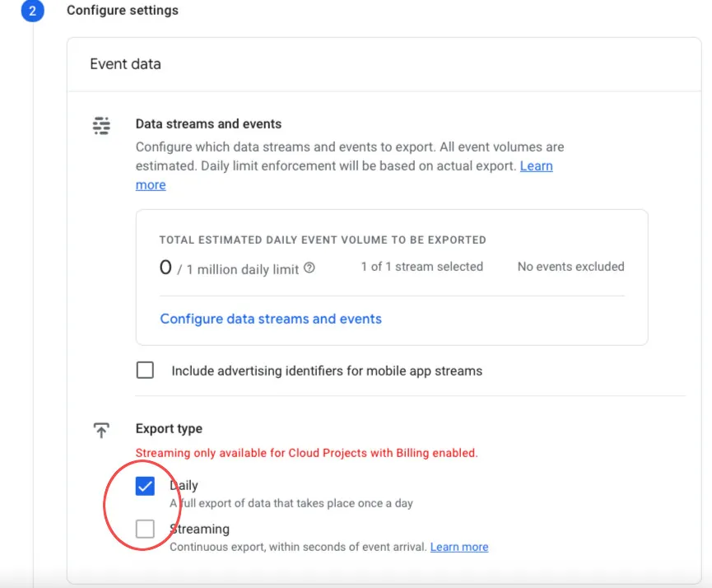Click the 'Export type' section title
The width and height of the screenshot is (712, 588).
click(169, 429)
